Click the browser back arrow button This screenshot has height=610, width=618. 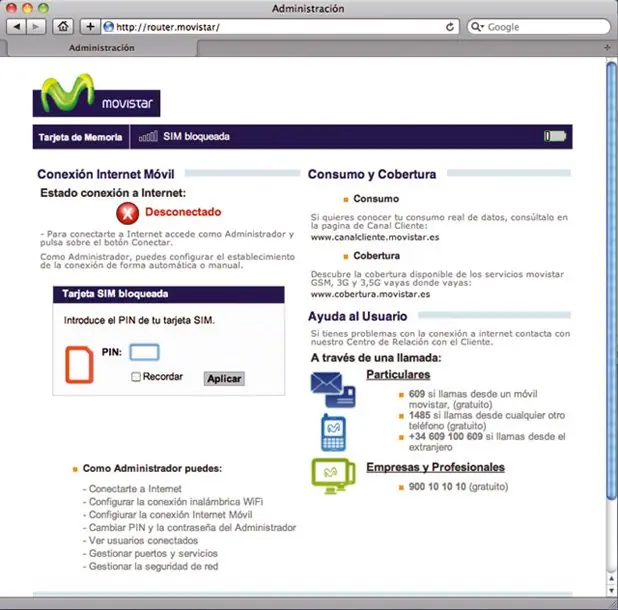(x=17, y=27)
